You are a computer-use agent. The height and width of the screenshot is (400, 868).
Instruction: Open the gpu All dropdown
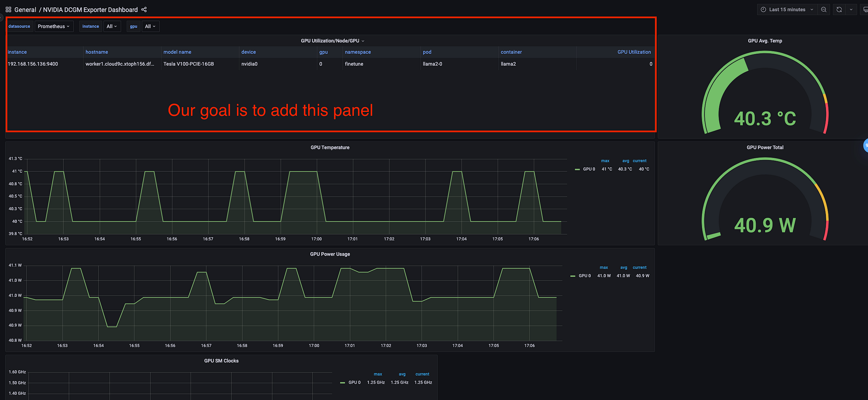[150, 26]
